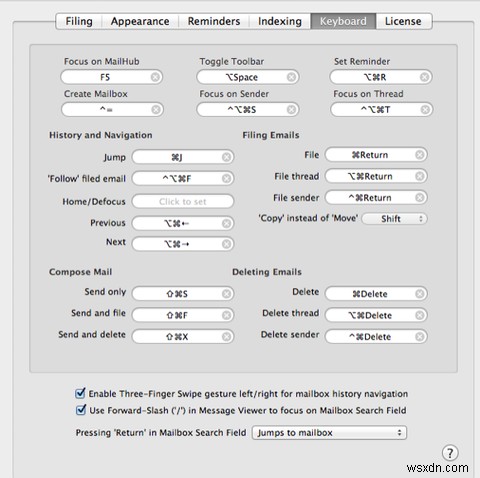Clear the Next shortcut

click(226, 244)
